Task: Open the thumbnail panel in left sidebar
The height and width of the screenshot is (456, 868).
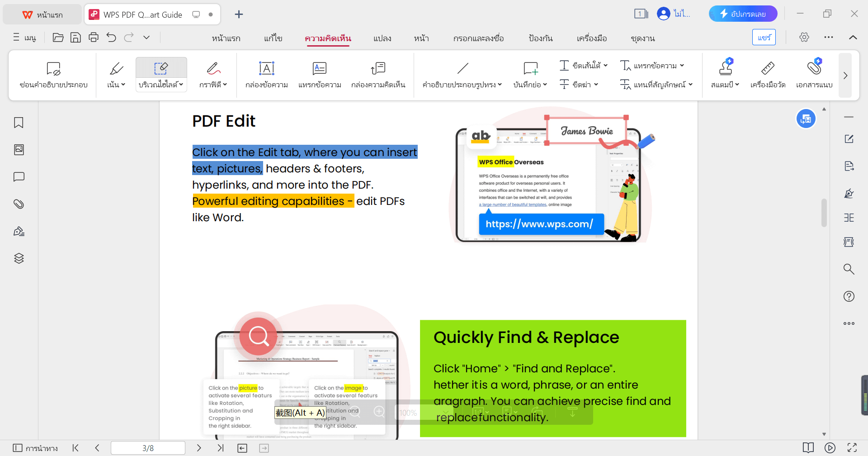Action: (19, 150)
